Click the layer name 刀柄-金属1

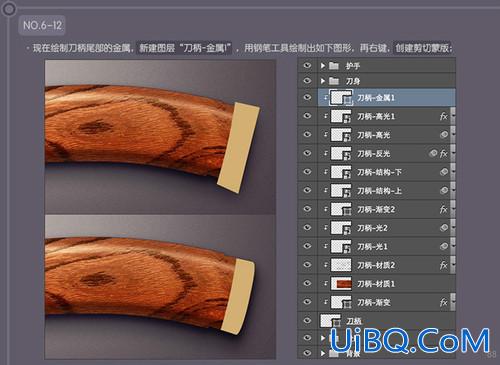(x=376, y=98)
